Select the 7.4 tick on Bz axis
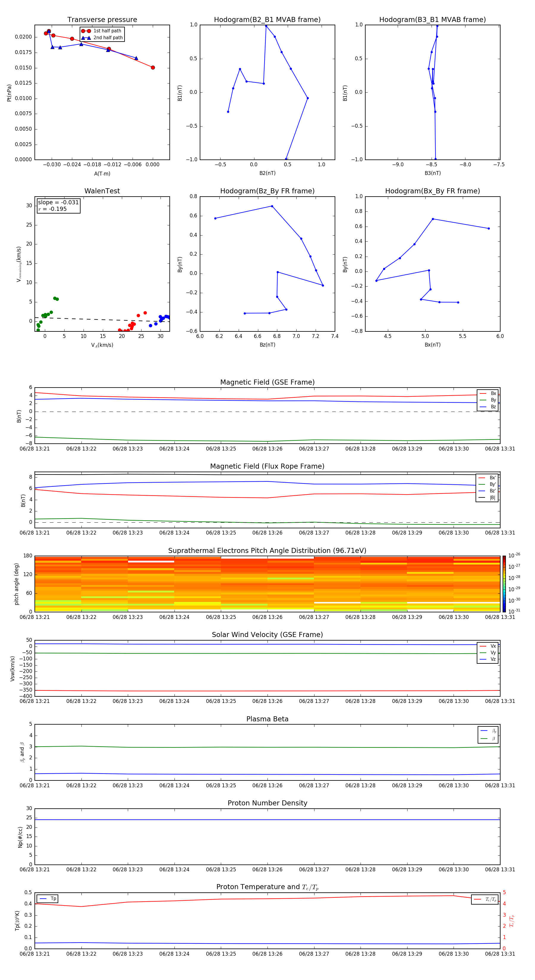Screen dimensions: 535x980 pos(335,336)
